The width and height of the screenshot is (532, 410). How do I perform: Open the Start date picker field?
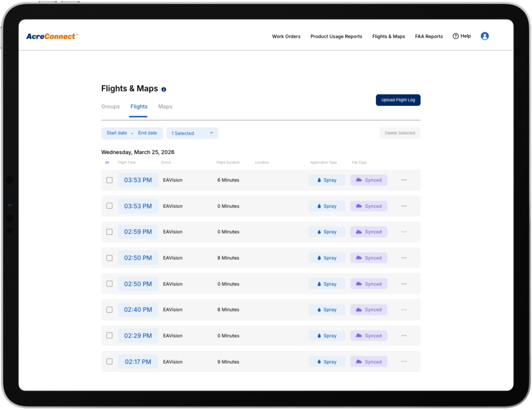tap(117, 133)
